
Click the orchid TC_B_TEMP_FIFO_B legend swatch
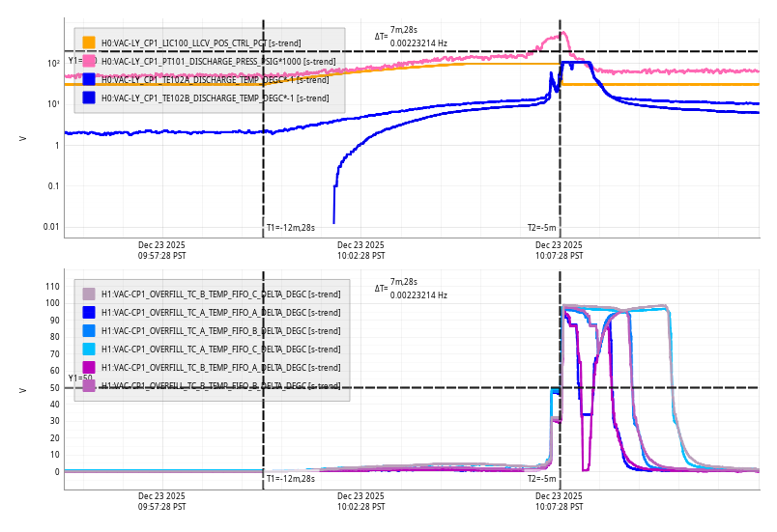click(89, 385)
